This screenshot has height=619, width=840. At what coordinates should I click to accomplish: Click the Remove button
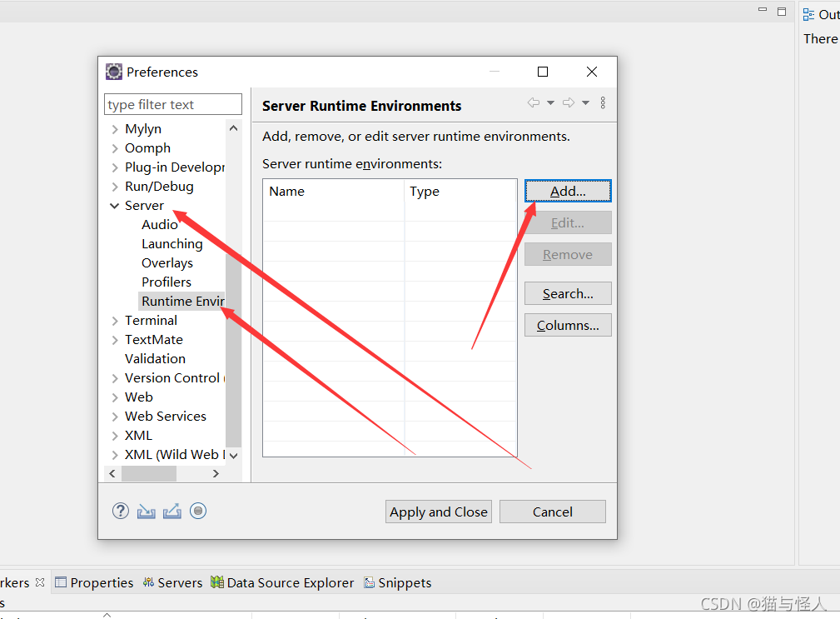[568, 254]
